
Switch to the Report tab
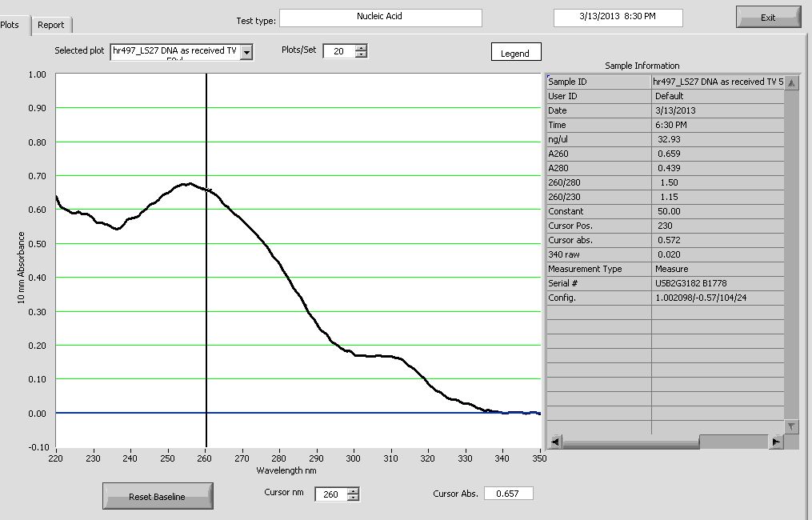[x=50, y=25]
